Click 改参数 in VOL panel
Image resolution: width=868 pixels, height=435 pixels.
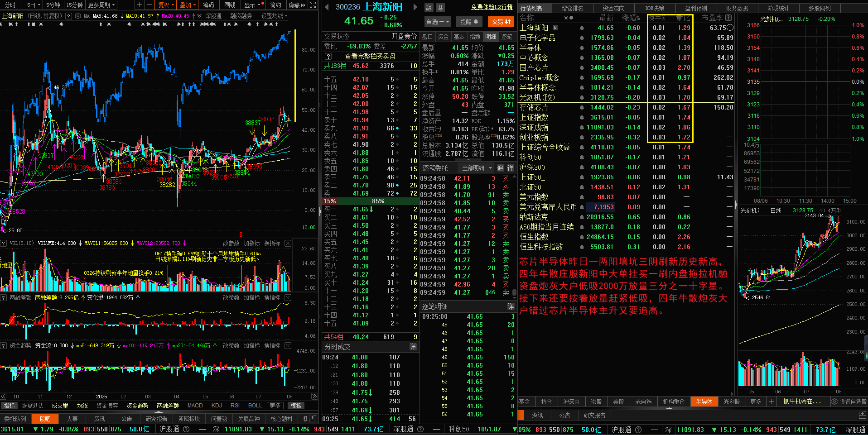coord(231,244)
